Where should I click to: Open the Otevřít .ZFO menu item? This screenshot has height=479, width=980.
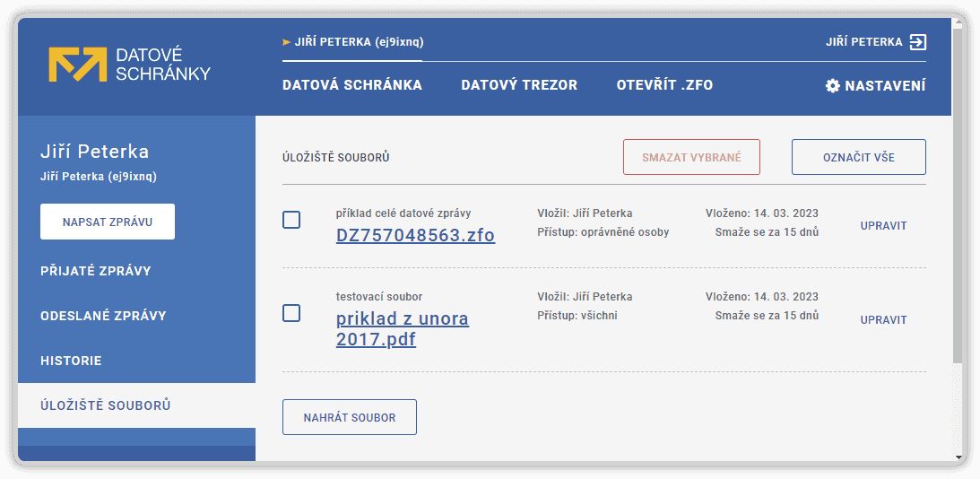coord(664,86)
